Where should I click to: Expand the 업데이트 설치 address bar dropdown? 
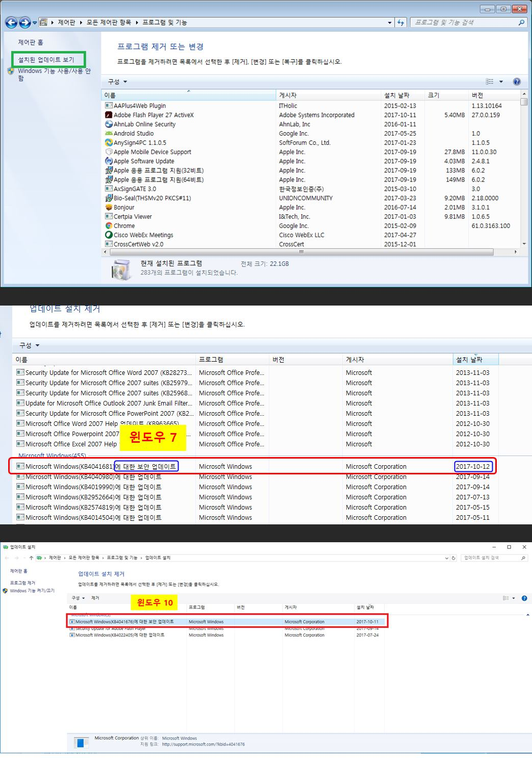pyautogui.click(x=447, y=558)
